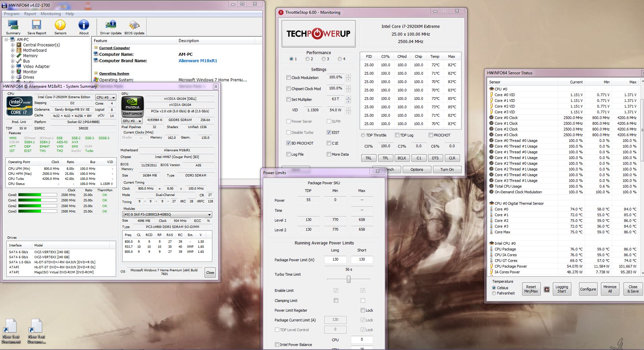Select the Fahrenheit temperature radio button
Viewport: 644px width, 350px height.
tap(494, 293)
